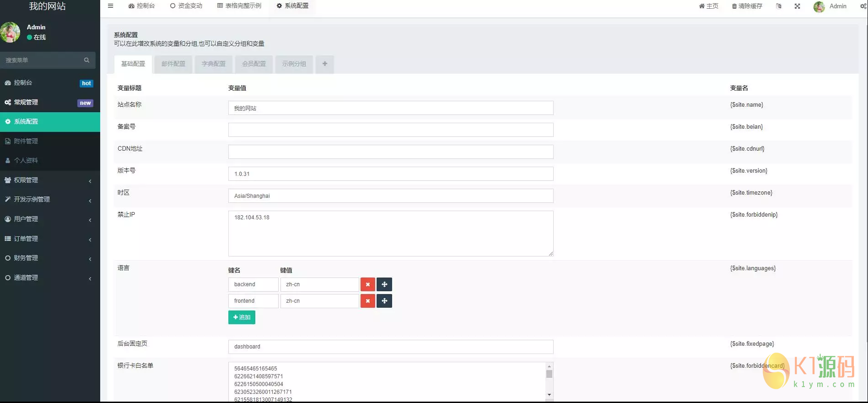Viewport: 868px width, 403px height.
Task: Click the move handle for the frontend row
Action: (x=384, y=301)
